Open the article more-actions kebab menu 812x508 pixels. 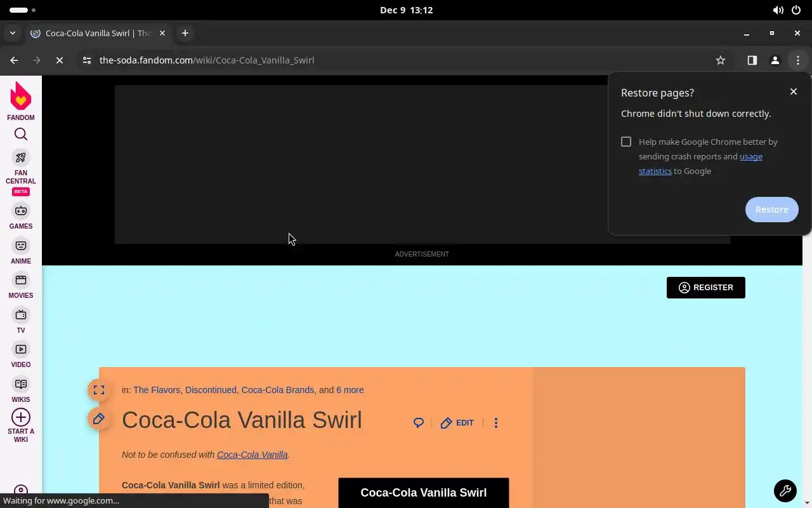point(496,423)
